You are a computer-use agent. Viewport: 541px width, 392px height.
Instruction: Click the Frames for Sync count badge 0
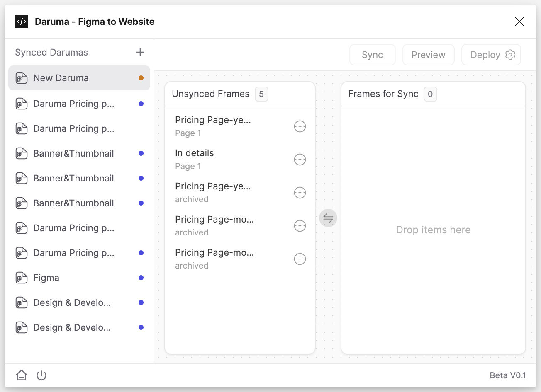pyautogui.click(x=430, y=94)
